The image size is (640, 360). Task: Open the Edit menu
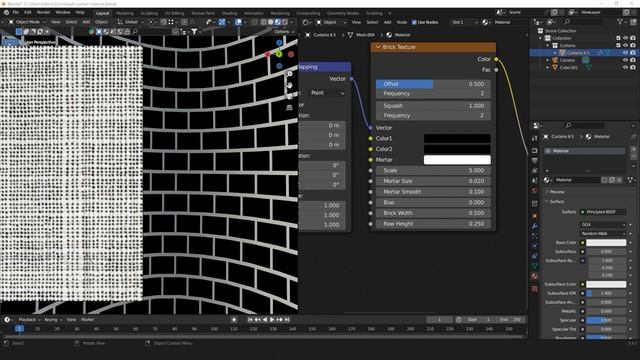pyautogui.click(x=27, y=13)
